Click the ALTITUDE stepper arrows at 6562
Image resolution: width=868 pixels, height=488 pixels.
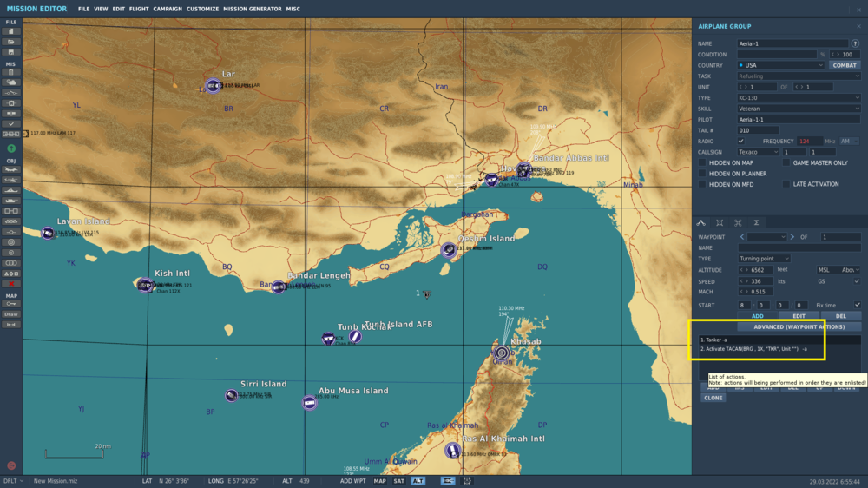[744, 270]
